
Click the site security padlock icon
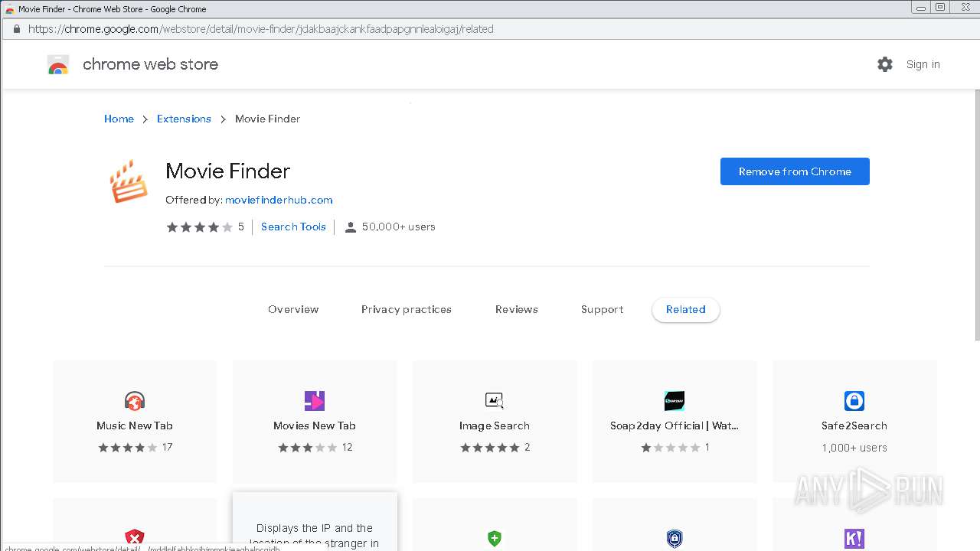pos(16,29)
